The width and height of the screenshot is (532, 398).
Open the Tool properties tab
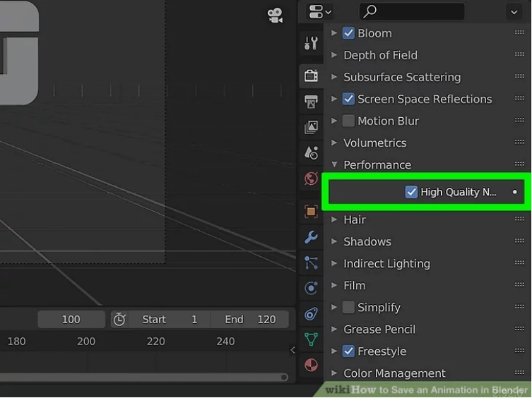tap(311, 43)
